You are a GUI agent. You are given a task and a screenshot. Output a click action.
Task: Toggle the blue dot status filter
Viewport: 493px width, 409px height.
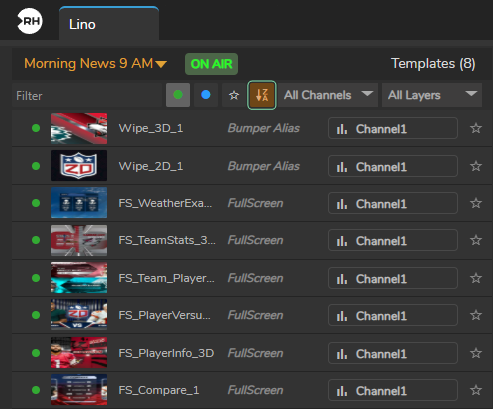click(206, 95)
